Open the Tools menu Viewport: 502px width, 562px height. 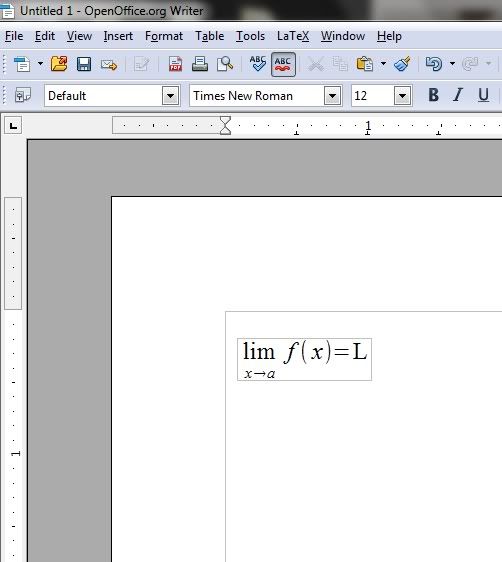coord(250,36)
